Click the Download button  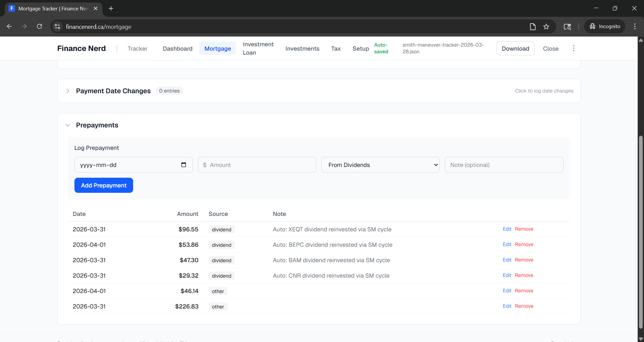tap(515, 49)
